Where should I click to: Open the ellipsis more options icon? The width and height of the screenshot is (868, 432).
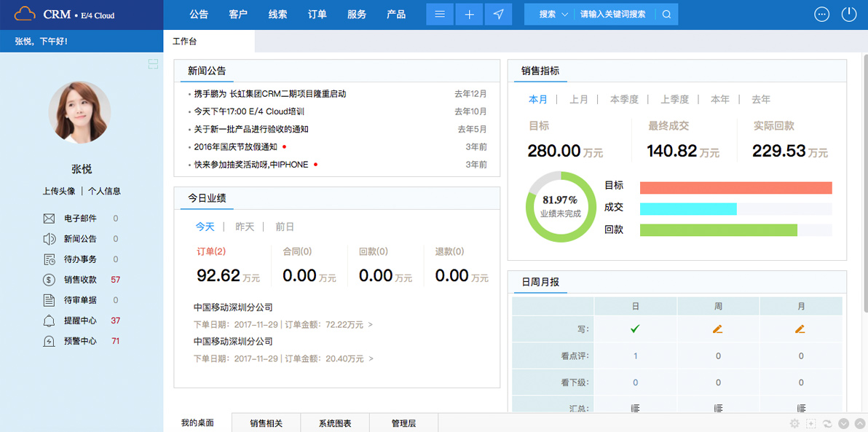[x=821, y=14]
